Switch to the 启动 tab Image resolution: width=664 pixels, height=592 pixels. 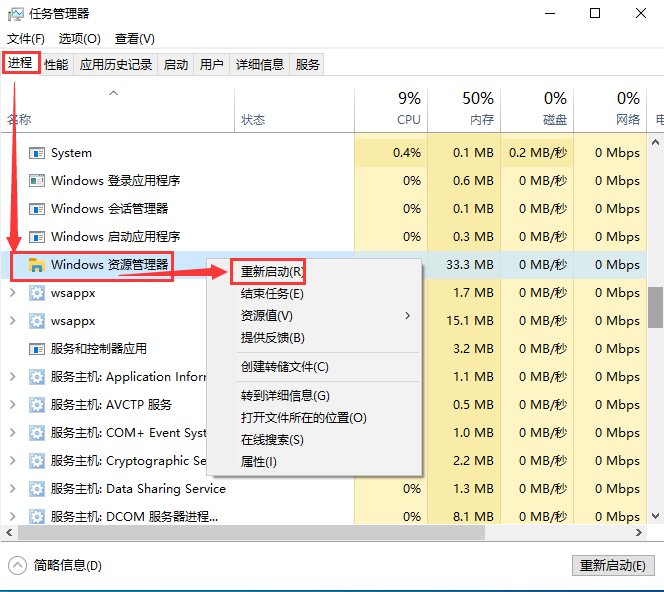click(x=176, y=64)
